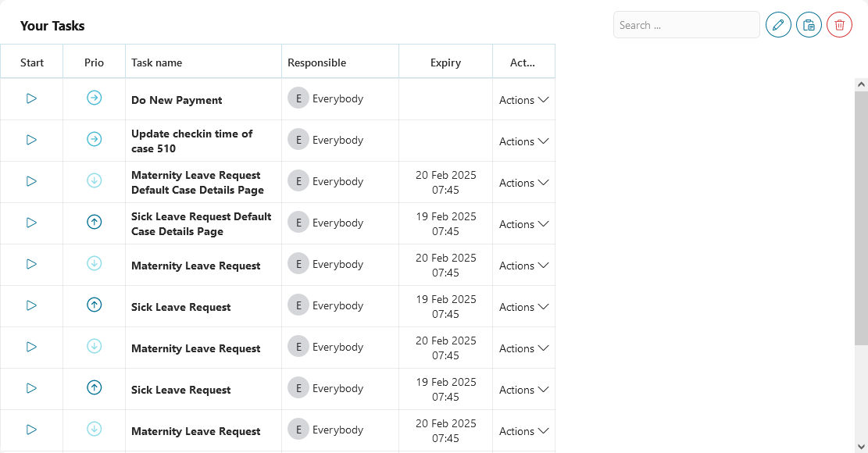Open Actions dropdown for Do New Payment
The width and height of the screenshot is (868, 453).
(x=523, y=100)
